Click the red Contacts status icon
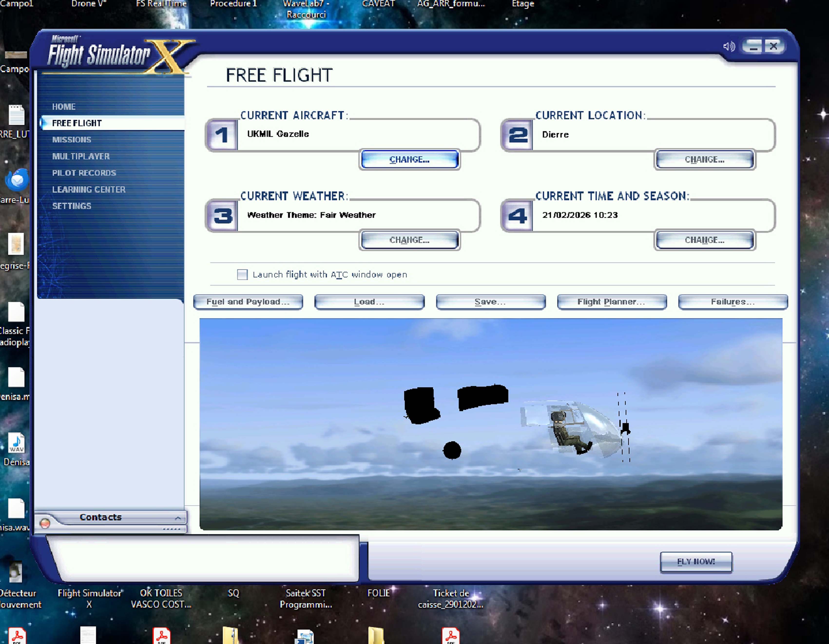The width and height of the screenshot is (829, 644). click(45, 523)
